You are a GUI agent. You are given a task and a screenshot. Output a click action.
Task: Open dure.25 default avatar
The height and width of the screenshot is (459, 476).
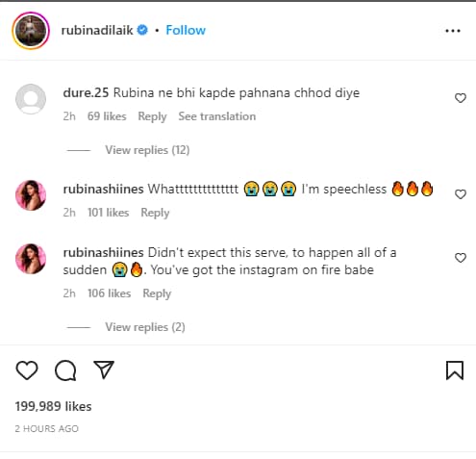click(x=31, y=99)
